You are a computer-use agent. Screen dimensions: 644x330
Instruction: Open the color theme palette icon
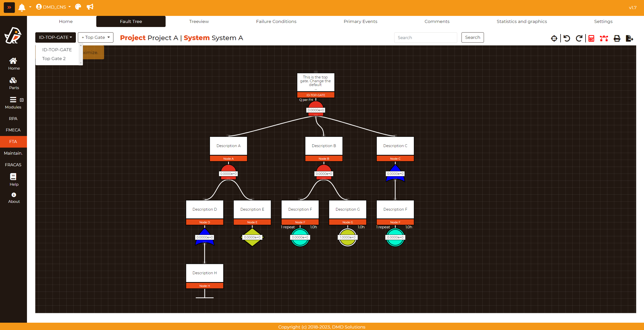[78, 7]
